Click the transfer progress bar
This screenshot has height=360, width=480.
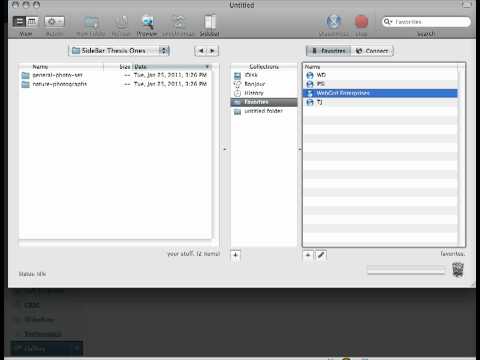[x=406, y=270]
